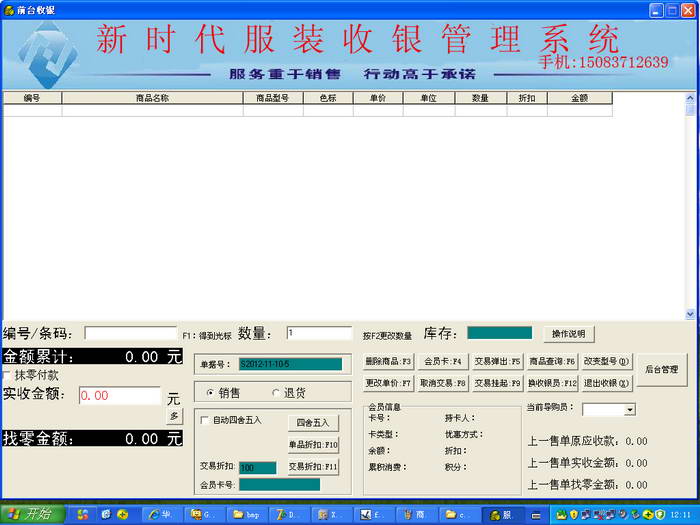700x525 pixels.
Task: Click the 商 taskbar item
Action: click(417, 515)
